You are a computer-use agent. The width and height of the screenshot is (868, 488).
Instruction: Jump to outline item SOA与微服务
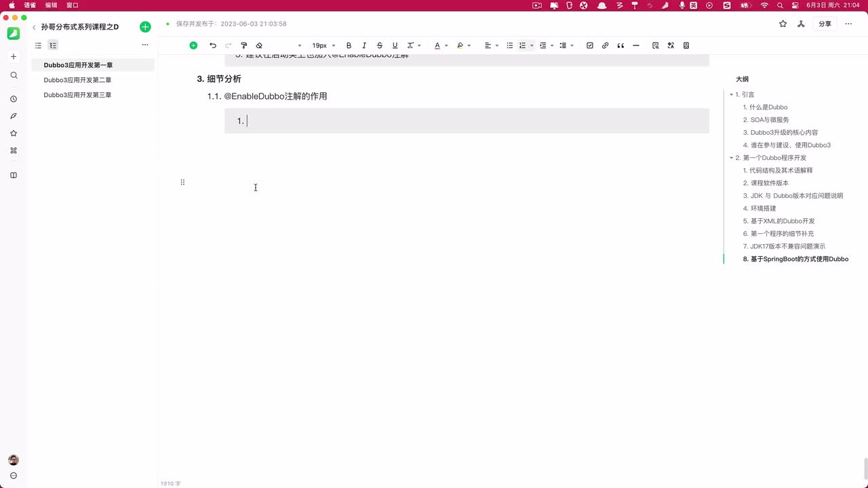click(x=770, y=120)
